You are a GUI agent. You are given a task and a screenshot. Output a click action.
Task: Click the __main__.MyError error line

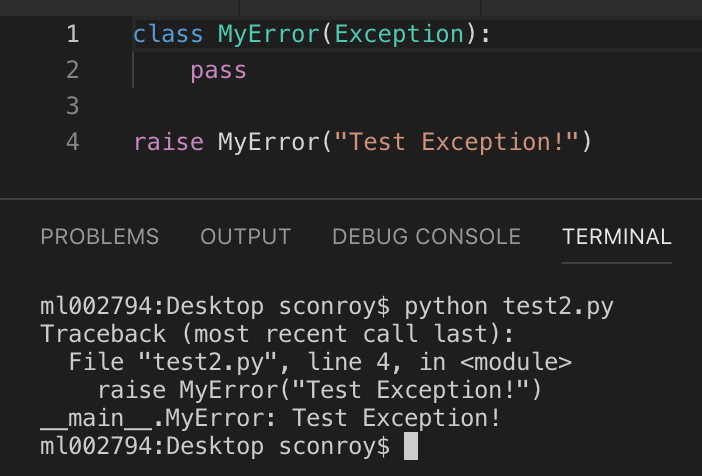[270, 418]
